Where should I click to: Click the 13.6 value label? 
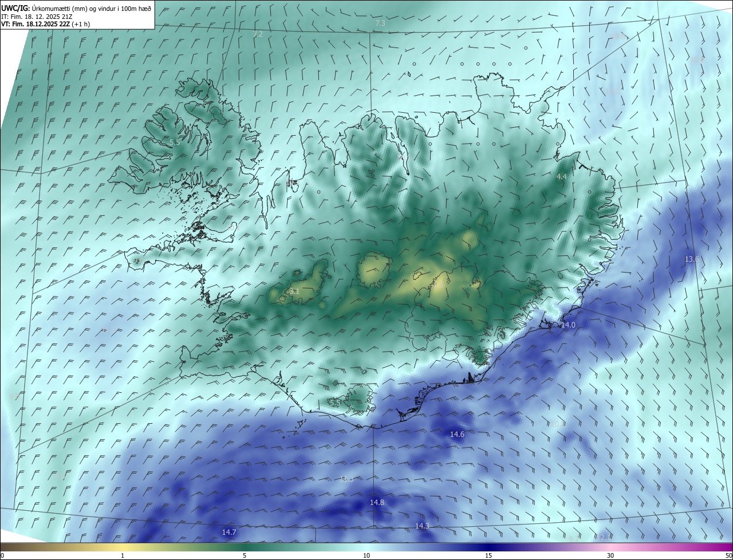692,259
